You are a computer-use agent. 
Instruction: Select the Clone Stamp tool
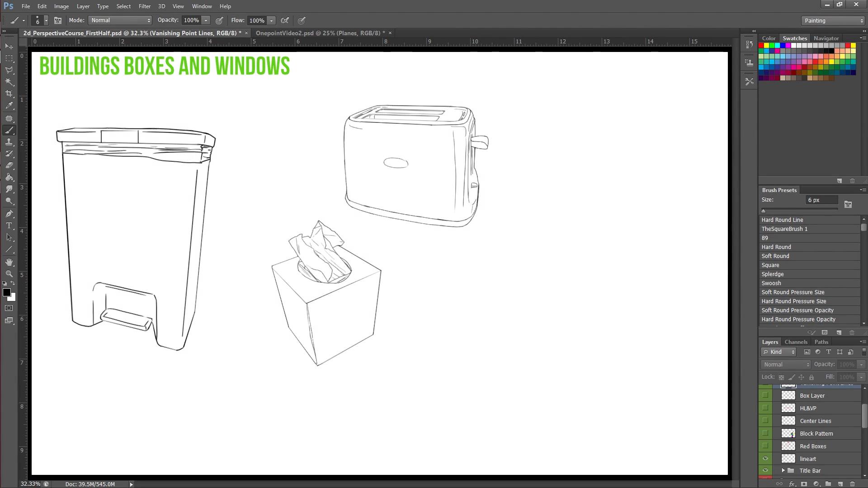9,142
